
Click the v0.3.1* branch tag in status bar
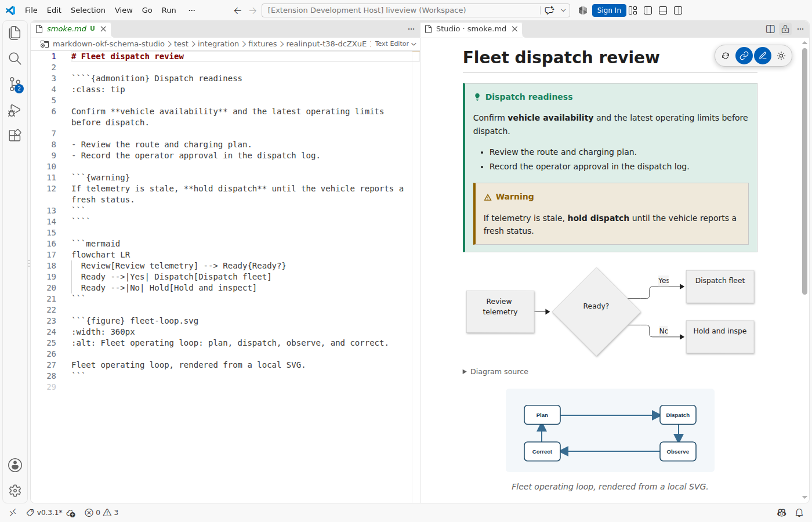click(45, 513)
